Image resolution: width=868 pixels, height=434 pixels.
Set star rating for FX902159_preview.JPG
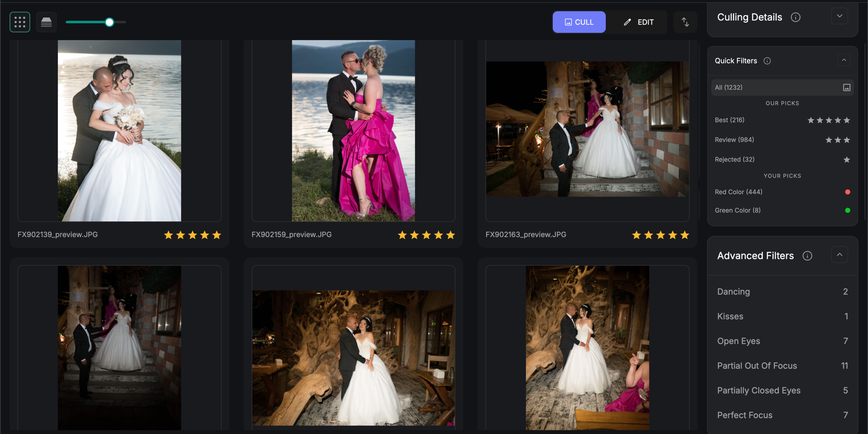[426, 235]
